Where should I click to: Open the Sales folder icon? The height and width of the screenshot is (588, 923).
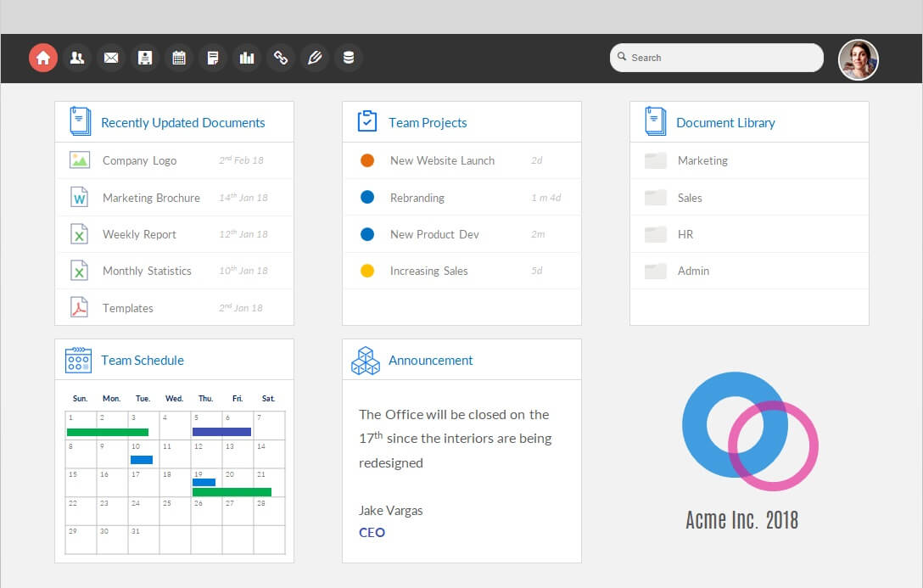[x=655, y=197]
